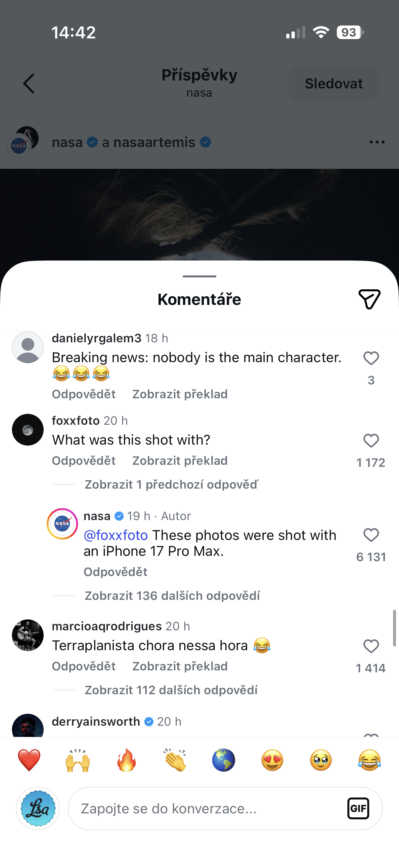Like NASA's iPhone 17 Pro Max reply

point(371,535)
